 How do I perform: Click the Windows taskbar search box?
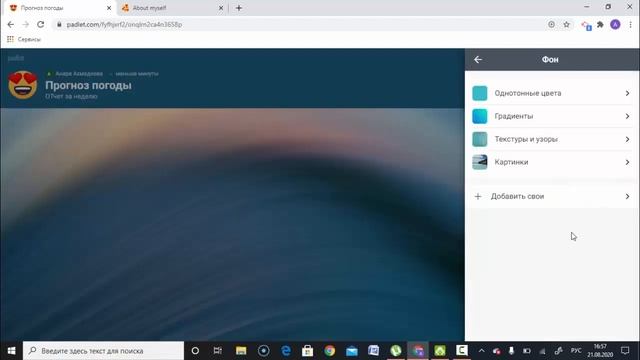tap(103, 351)
